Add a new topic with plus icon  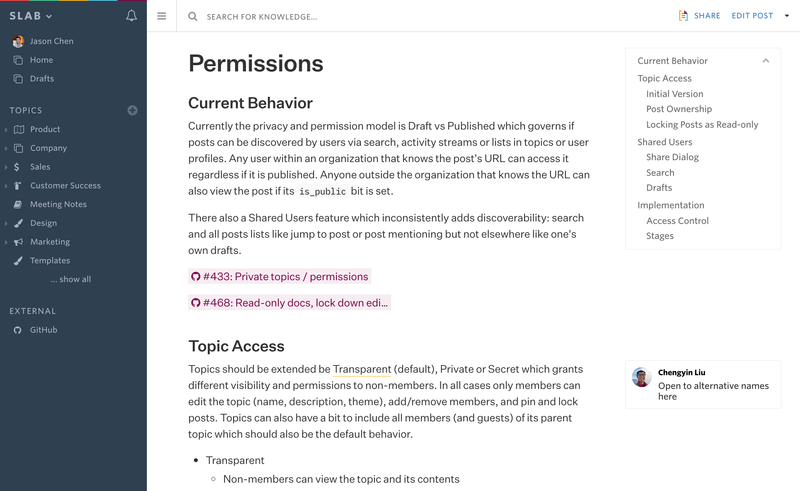point(133,110)
